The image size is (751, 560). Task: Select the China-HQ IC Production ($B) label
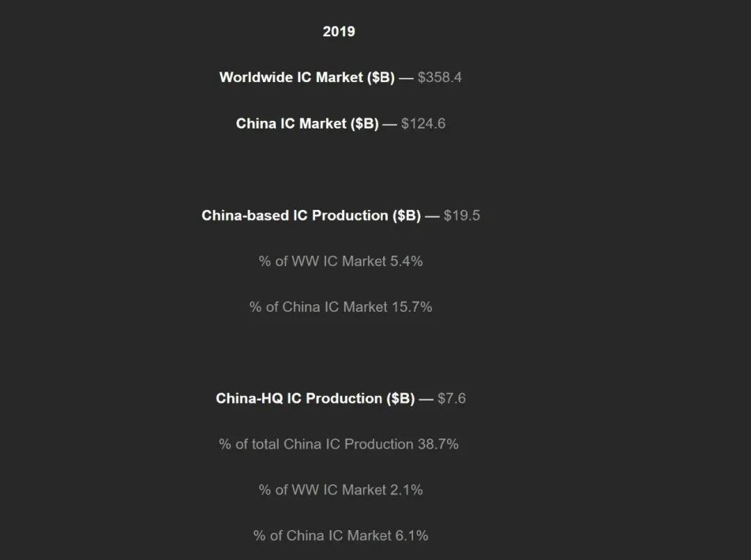(315, 399)
